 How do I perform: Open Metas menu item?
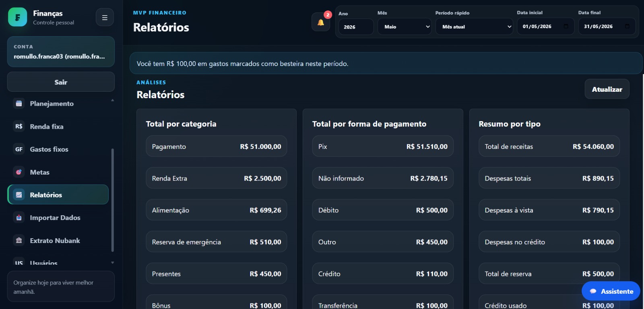58,172
